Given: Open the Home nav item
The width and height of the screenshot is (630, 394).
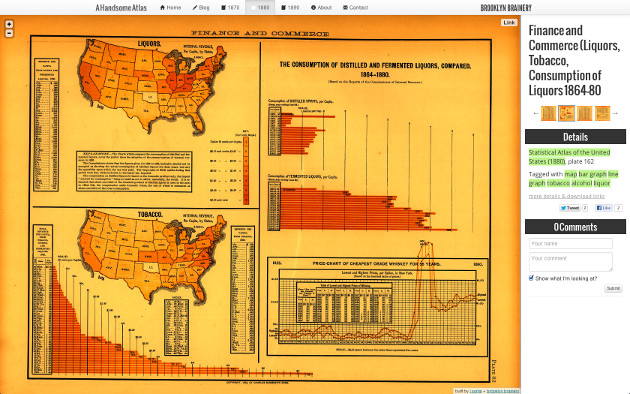Looking at the screenshot, I should click(x=170, y=8).
